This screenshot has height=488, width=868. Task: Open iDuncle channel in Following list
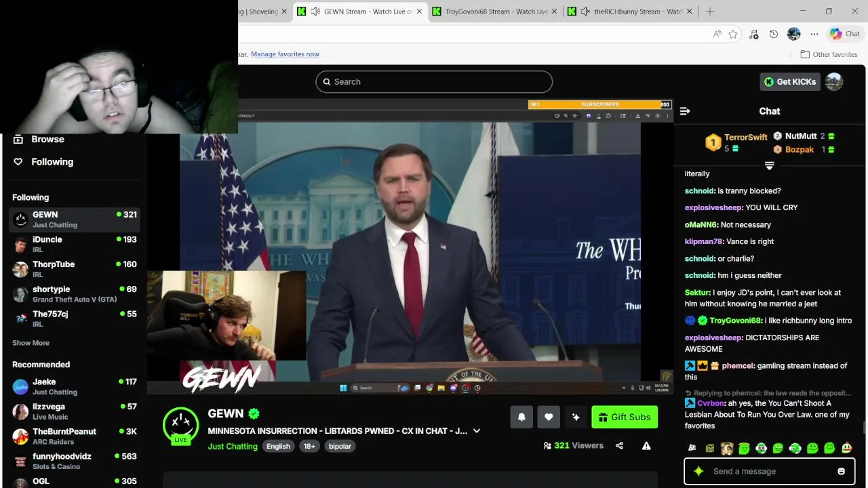coord(75,244)
